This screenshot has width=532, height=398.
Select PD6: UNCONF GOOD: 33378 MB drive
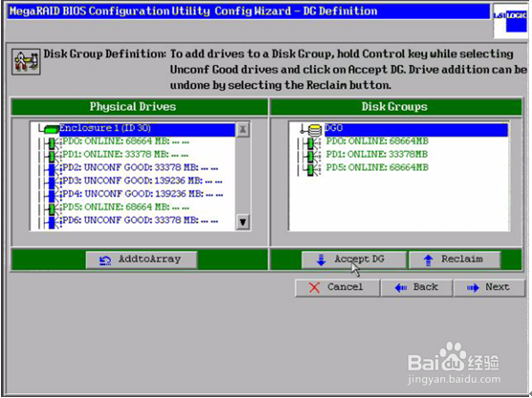[140, 220]
